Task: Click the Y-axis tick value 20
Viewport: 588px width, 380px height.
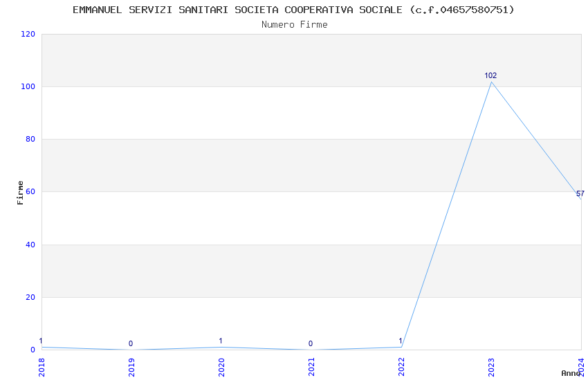Action: coord(30,297)
